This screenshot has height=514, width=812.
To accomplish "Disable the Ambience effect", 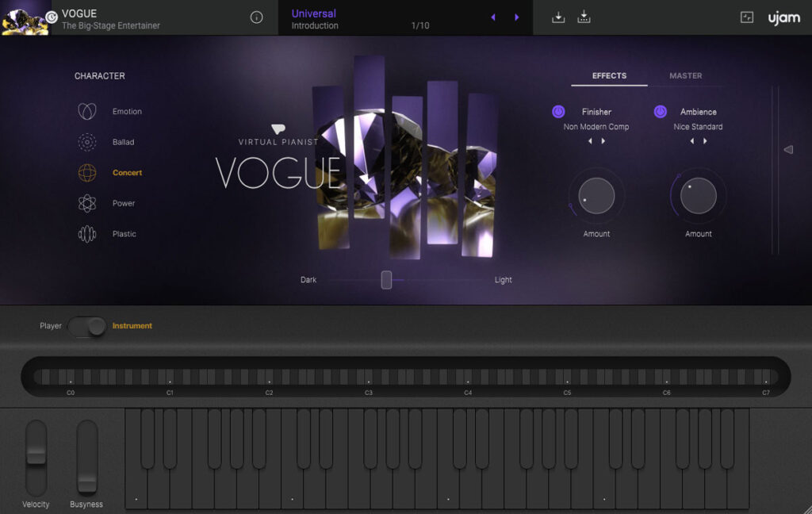I will tap(660, 111).
